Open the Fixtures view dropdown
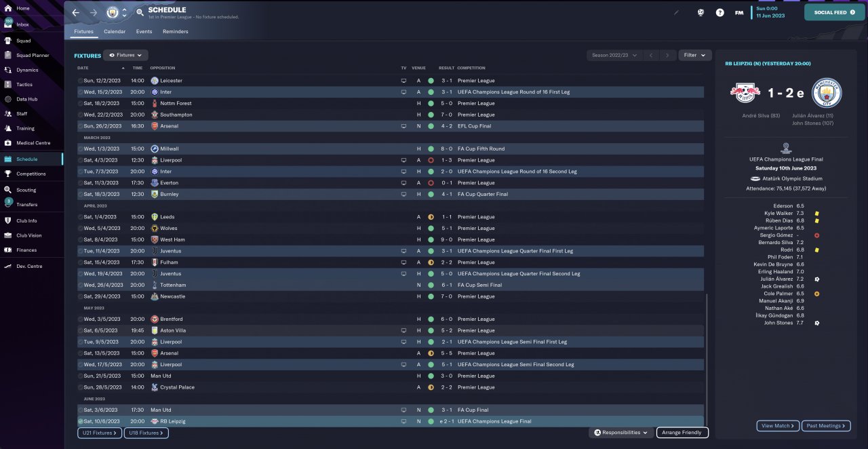The image size is (868, 449). (126, 55)
